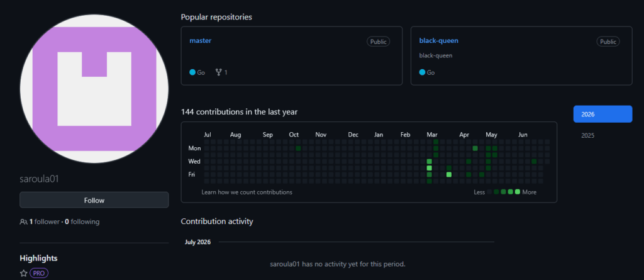Viewport: 644px width, 280px height.
Task: View the 1 follower list
Action: click(x=45, y=221)
